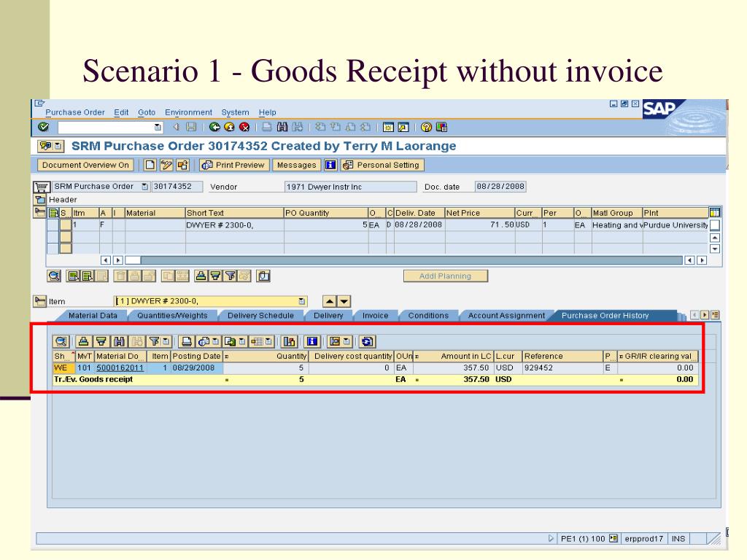The image size is (747, 560).
Task: Click the Print Preview button
Action: click(x=234, y=165)
